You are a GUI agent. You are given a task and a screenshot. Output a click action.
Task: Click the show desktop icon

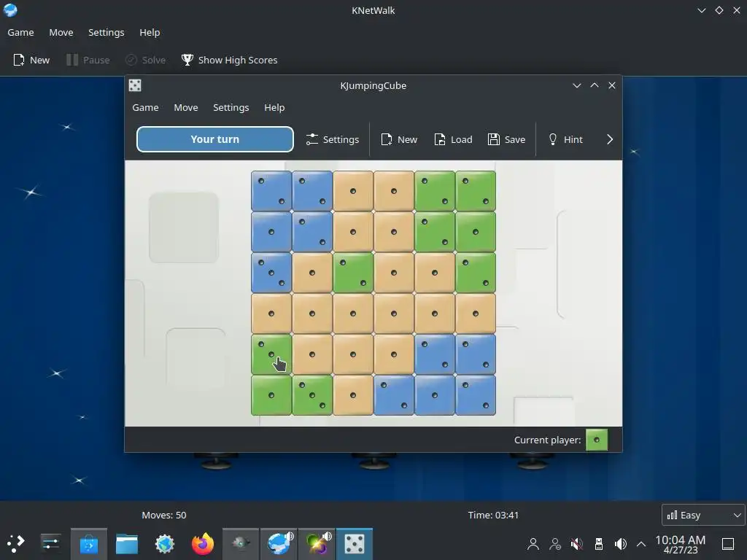(x=728, y=544)
